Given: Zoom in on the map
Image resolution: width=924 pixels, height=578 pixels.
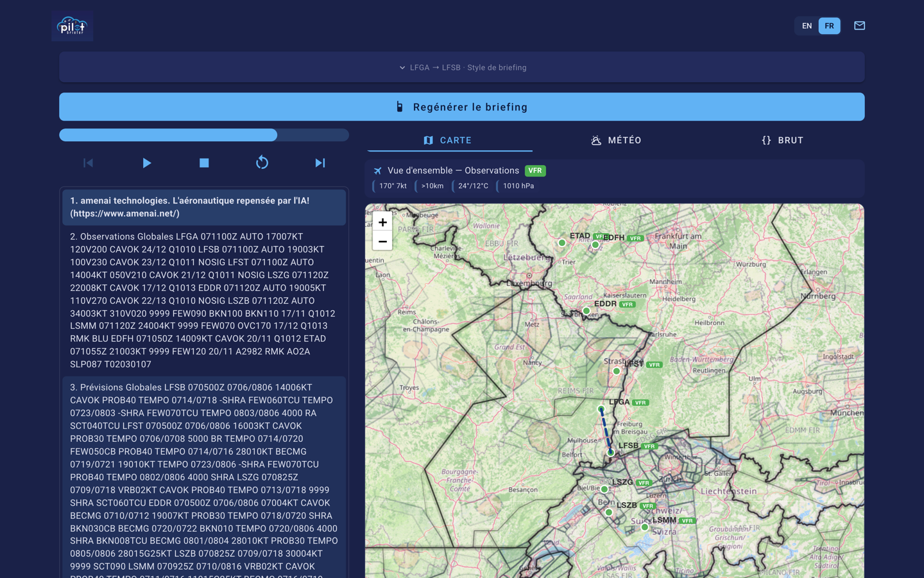Looking at the screenshot, I should [382, 222].
